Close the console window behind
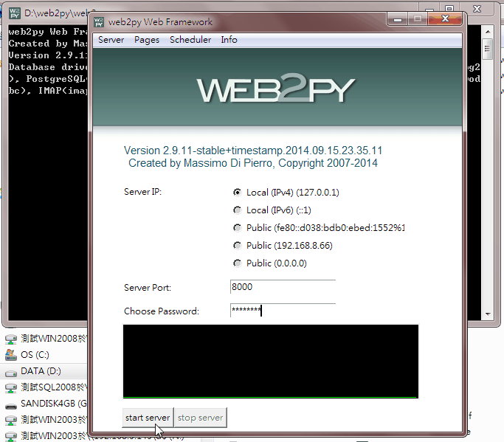Screen dimensions: 504x442 tap(477, 9)
